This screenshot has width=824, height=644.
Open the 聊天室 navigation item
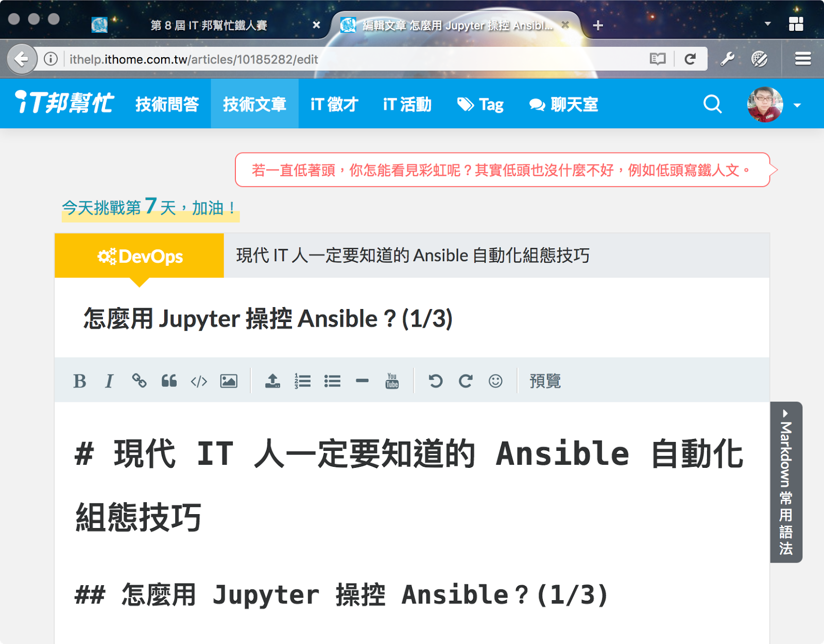tap(564, 104)
